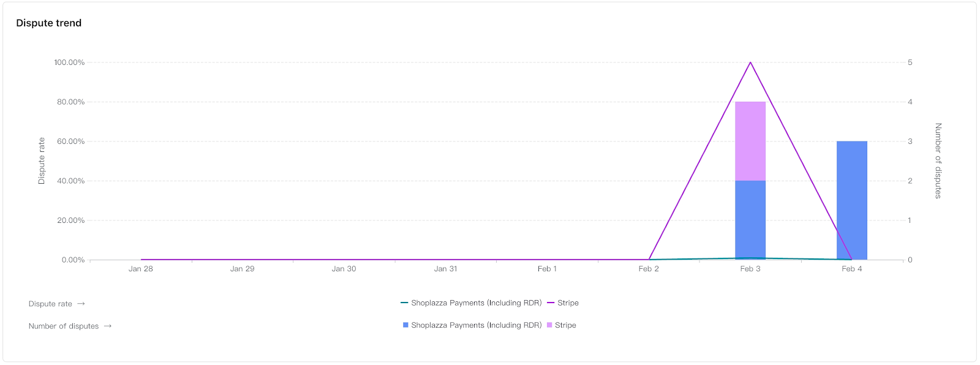Click the Stripe line peak at 100%
This screenshot has width=980, height=365.
[x=750, y=62]
